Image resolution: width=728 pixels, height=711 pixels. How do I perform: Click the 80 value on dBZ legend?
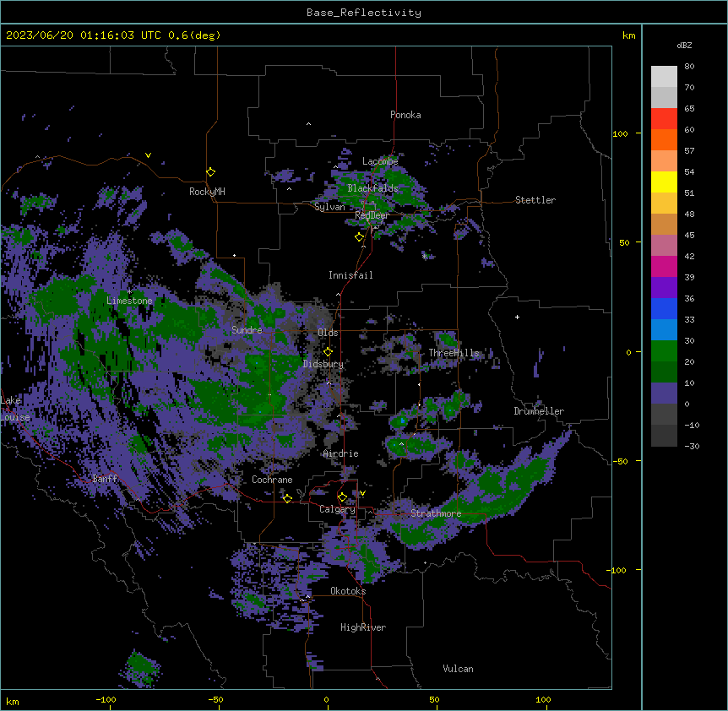(x=689, y=67)
